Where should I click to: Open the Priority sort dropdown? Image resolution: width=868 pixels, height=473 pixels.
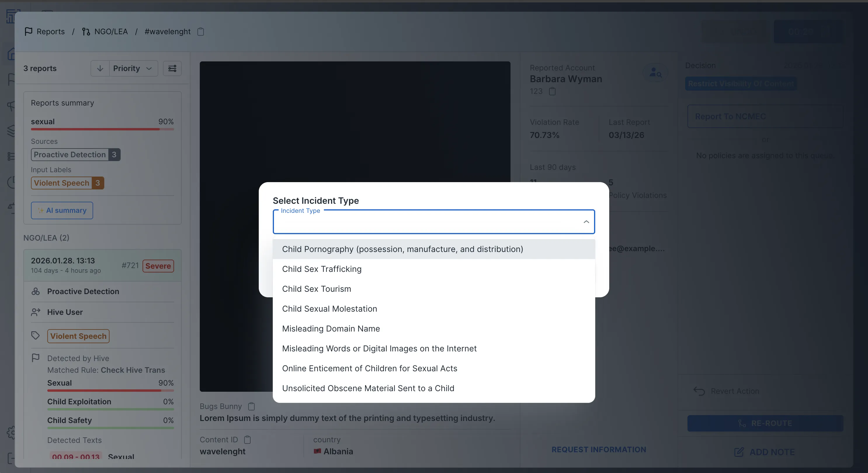133,68
